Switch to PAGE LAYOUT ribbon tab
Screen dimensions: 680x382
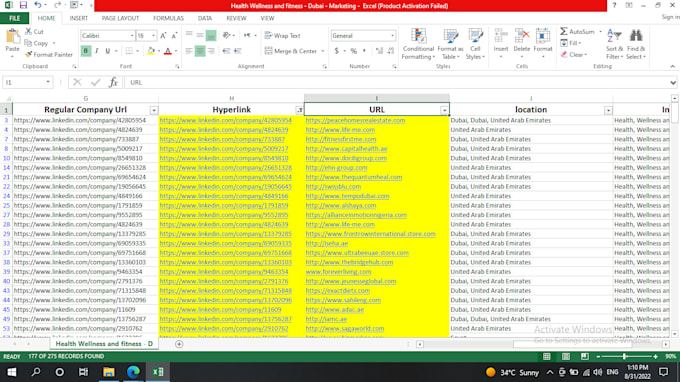(120, 18)
